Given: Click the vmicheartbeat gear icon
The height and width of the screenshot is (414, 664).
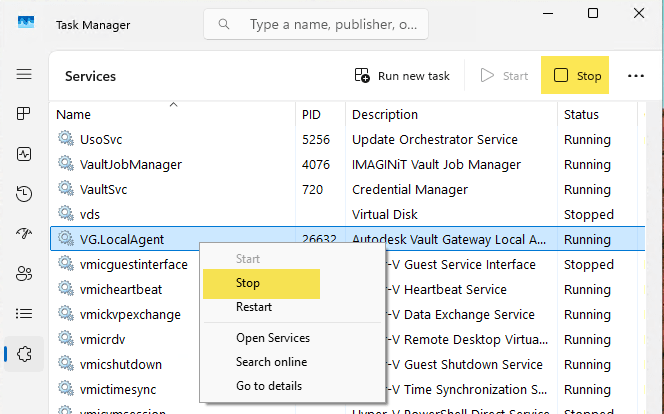Looking at the screenshot, I should click(x=66, y=288).
